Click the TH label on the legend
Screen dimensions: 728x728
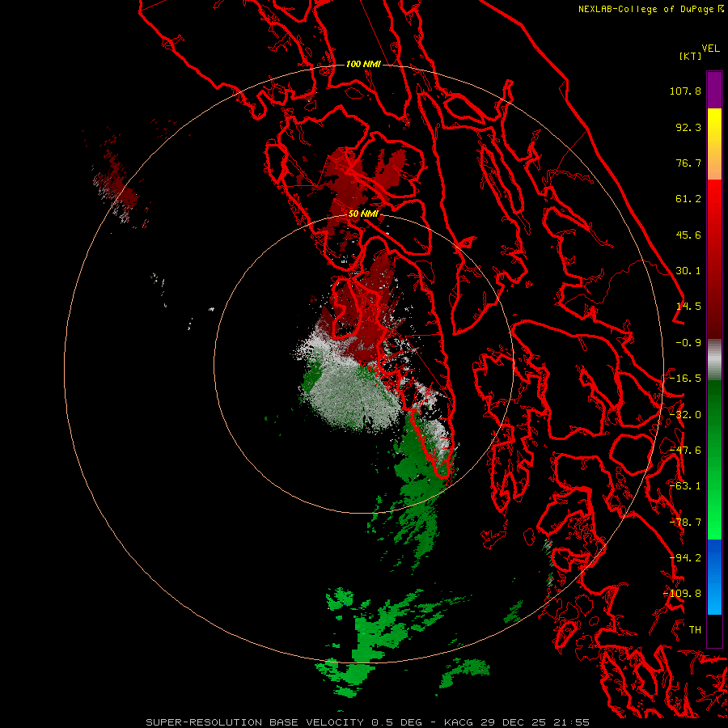pyautogui.click(x=695, y=630)
